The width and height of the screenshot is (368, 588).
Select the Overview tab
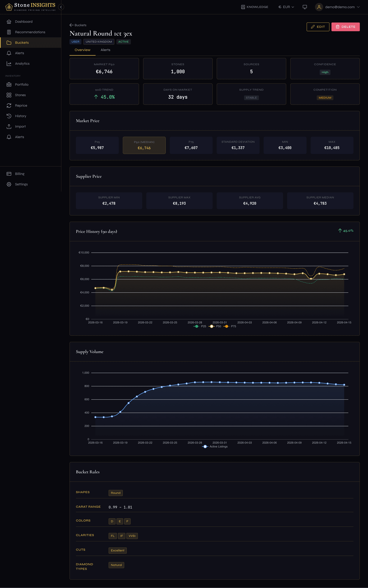[x=82, y=50]
